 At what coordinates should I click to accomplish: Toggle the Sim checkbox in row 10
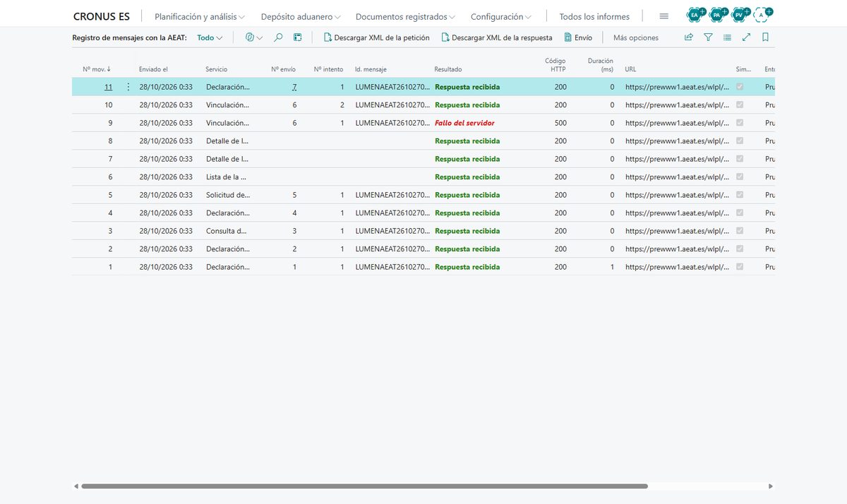click(740, 105)
